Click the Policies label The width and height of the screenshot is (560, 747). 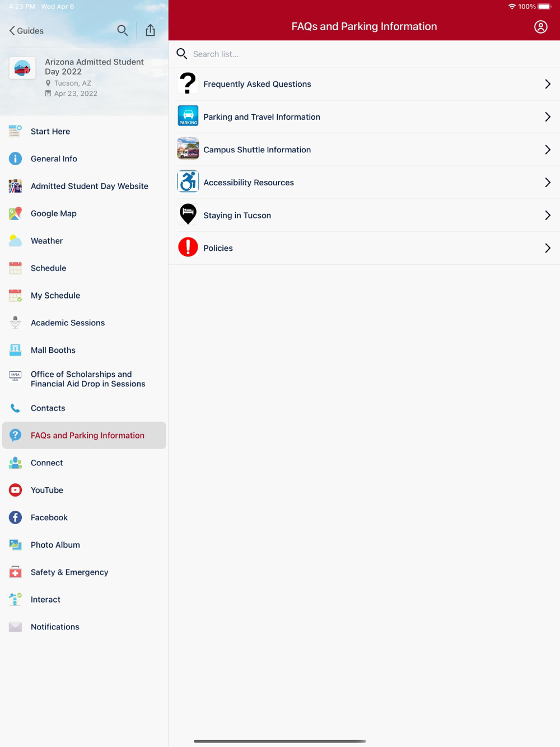tap(218, 248)
